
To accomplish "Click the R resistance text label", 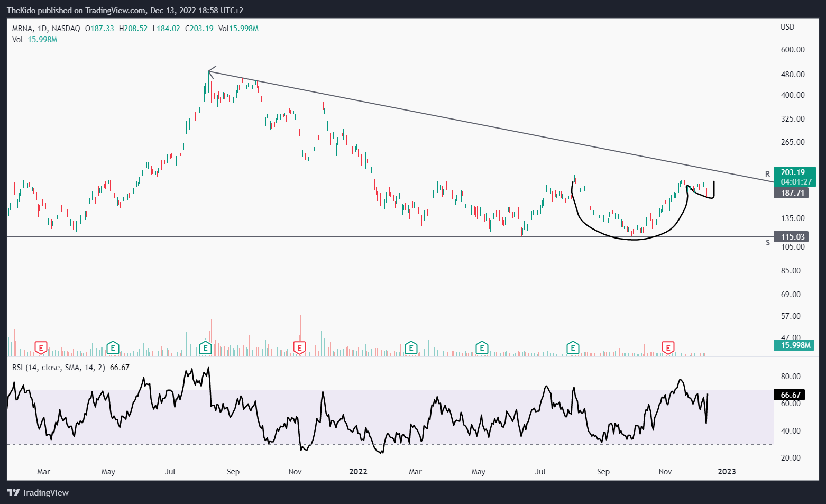I will pos(768,174).
